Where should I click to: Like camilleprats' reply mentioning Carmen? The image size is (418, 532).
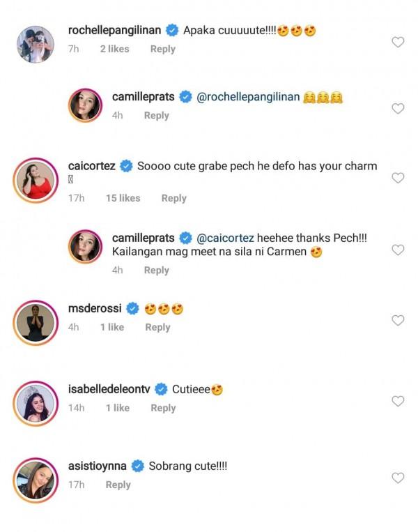pos(398,250)
